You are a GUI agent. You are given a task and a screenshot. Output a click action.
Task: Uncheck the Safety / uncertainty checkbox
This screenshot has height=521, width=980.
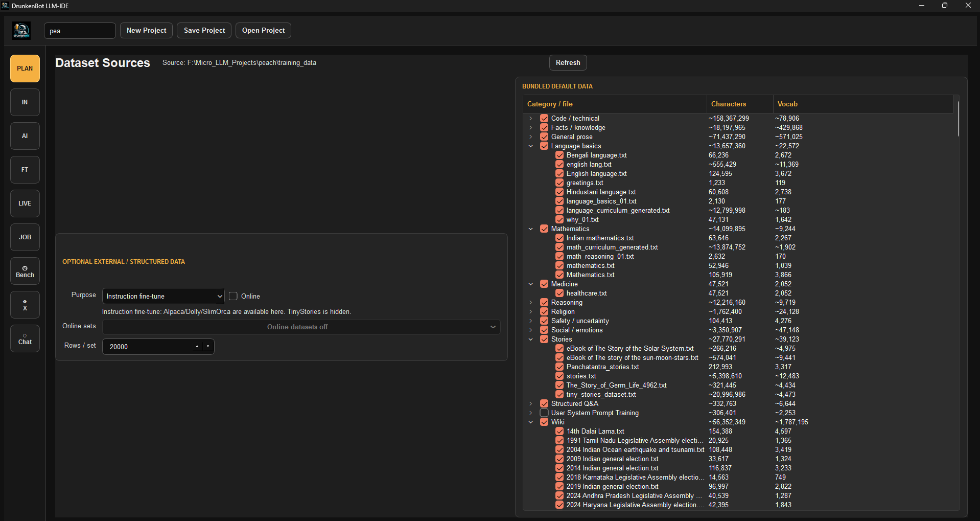[544, 321]
